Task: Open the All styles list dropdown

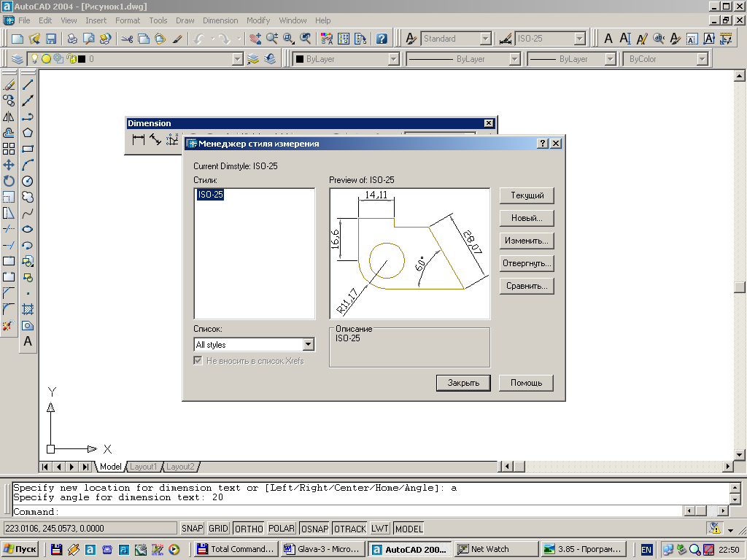Action: pos(309,344)
